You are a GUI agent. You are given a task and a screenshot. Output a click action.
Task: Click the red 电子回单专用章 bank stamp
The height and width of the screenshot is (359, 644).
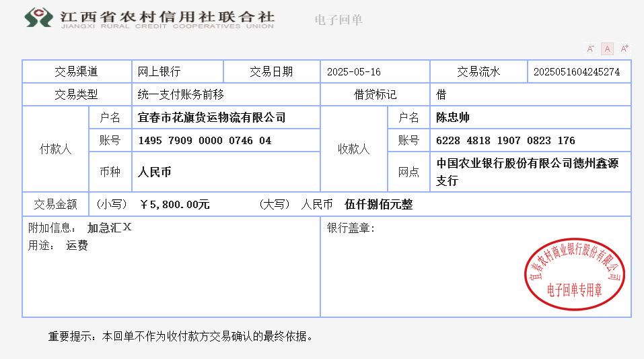(575, 274)
